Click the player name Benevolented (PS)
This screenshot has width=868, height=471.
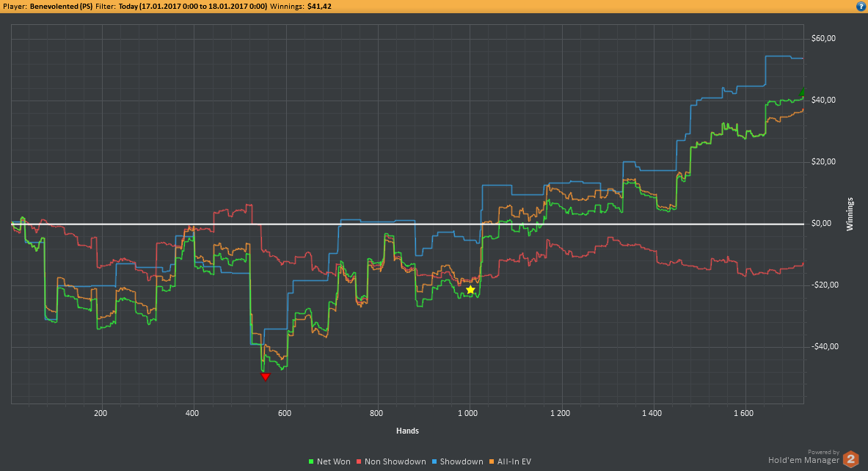tap(61, 6)
